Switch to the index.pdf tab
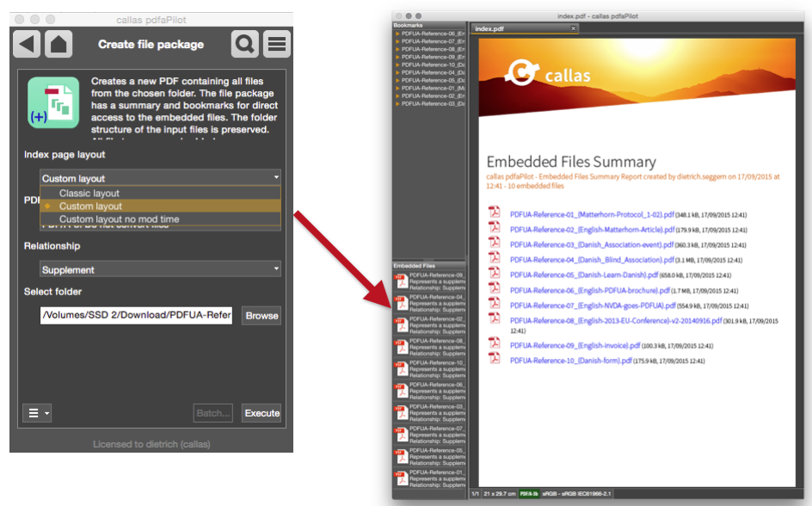This screenshot has width=812, height=506. click(523, 28)
